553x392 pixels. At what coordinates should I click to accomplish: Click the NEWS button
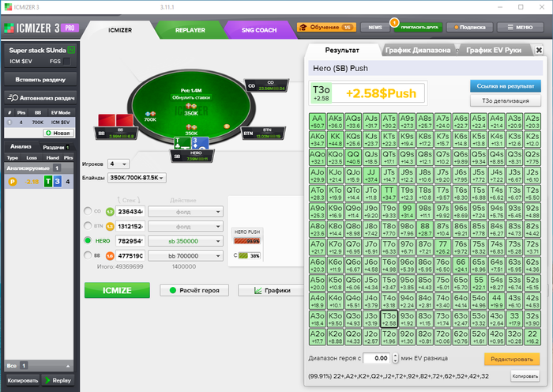(x=375, y=27)
